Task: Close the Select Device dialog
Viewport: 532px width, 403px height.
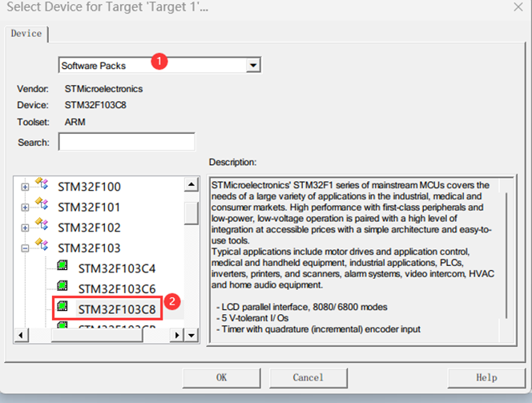Action: 518,6
